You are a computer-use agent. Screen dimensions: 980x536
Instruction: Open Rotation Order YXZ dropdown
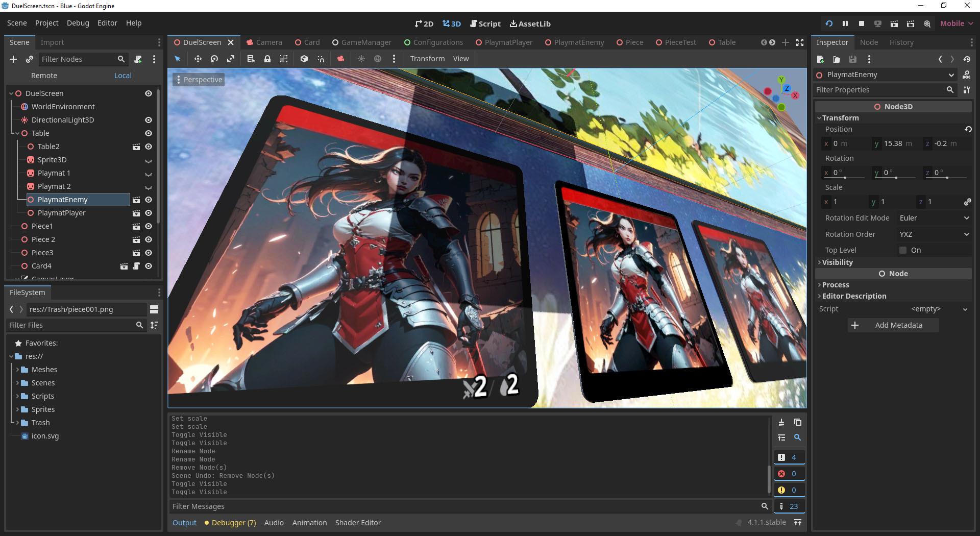(934, 234)
